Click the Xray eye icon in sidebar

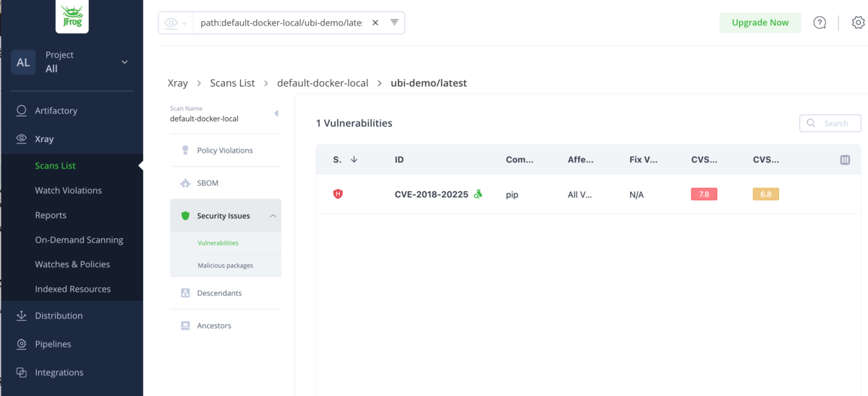tap(22, 139)
